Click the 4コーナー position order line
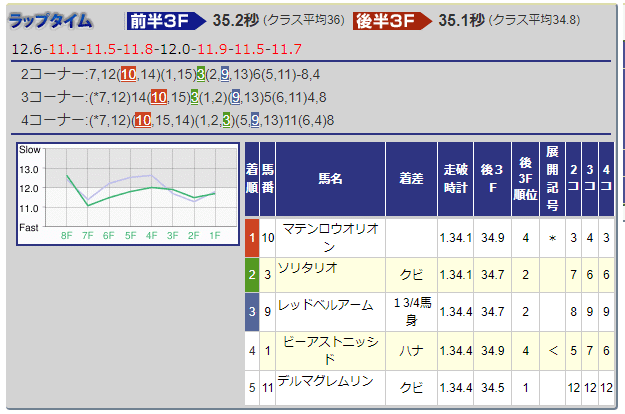 click(177, 120)
